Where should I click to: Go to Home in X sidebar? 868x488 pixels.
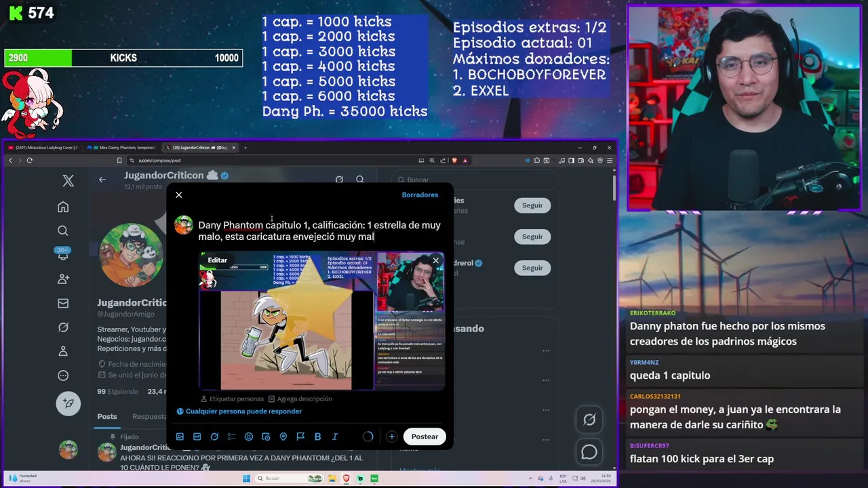tap(63, 207)
